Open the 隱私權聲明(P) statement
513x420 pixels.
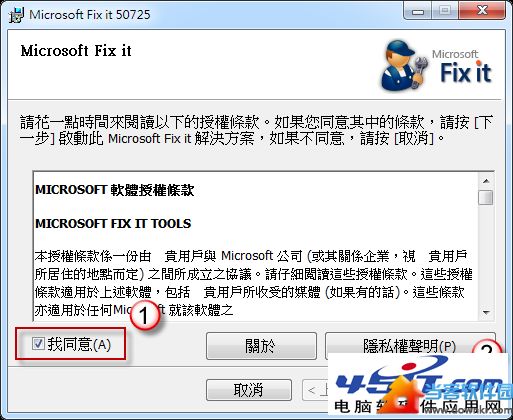coord(410,346)
